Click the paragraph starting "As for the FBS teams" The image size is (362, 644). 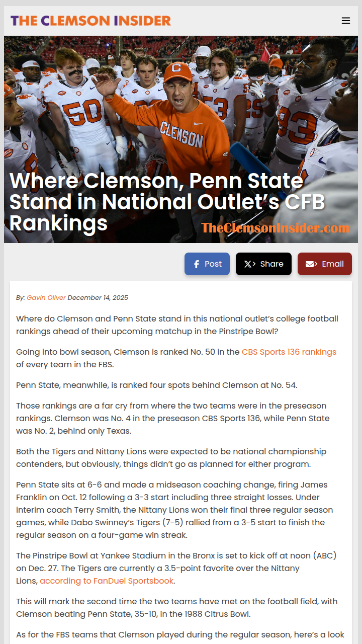point(180,635)
